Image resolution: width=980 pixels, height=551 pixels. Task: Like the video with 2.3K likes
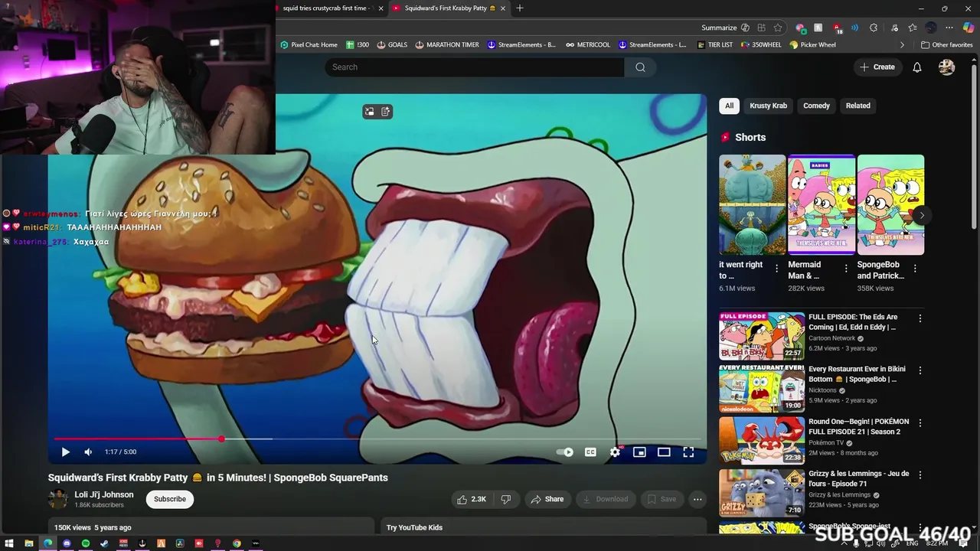point(472,499)
